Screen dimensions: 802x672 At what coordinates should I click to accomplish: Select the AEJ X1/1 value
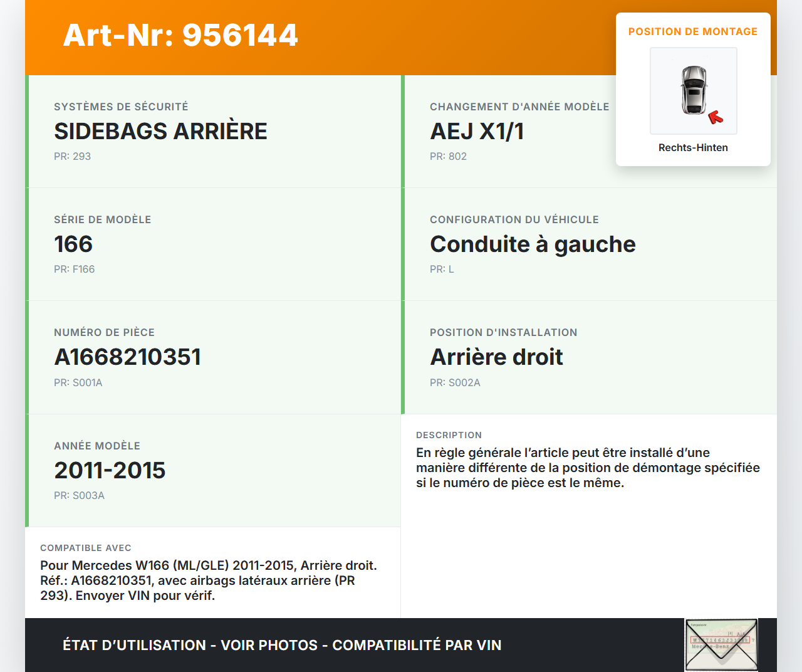(x=477, y=131)
